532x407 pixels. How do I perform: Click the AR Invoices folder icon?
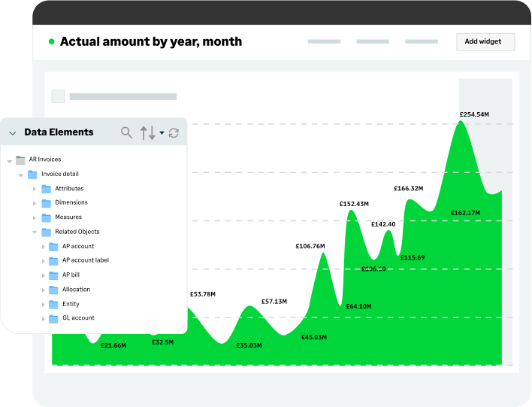(x=21, y=159)
